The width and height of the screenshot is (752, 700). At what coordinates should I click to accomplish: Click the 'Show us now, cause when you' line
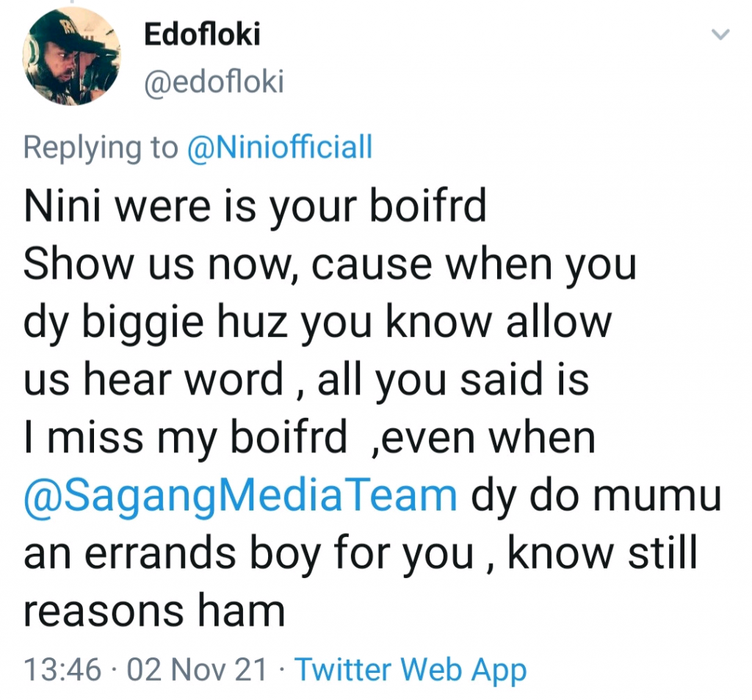coord(330,265)
